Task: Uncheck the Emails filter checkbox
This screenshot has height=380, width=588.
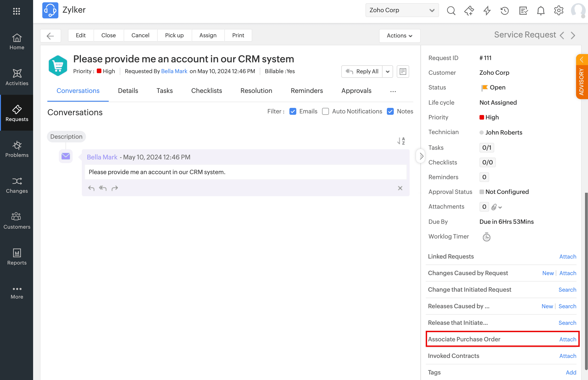Action: point(293,111)
